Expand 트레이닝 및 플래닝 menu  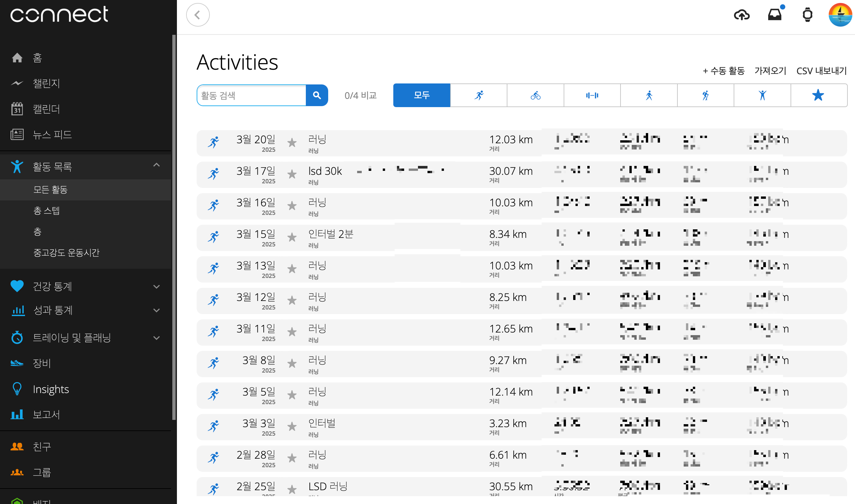pos(156,338)
